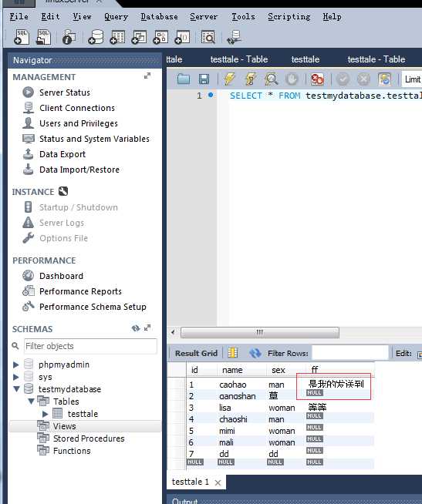Open Performance Reports

80,291
